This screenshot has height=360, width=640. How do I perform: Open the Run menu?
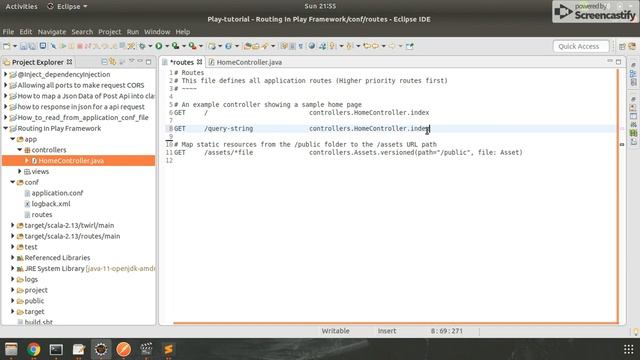[133, 32]
